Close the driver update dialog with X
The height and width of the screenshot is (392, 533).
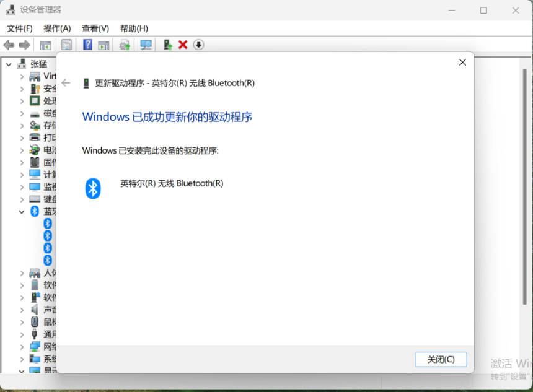coord(462,63)
